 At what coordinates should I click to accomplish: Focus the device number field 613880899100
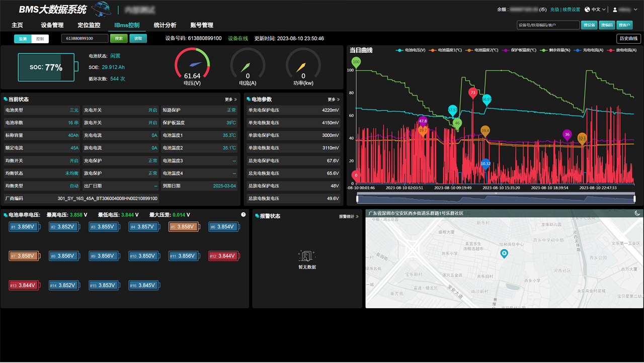point(85,39)
